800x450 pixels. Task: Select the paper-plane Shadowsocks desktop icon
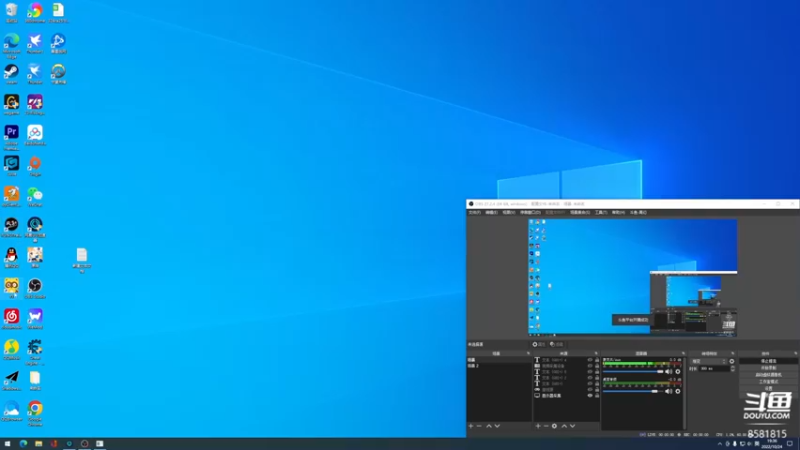(x=11, y=381)
